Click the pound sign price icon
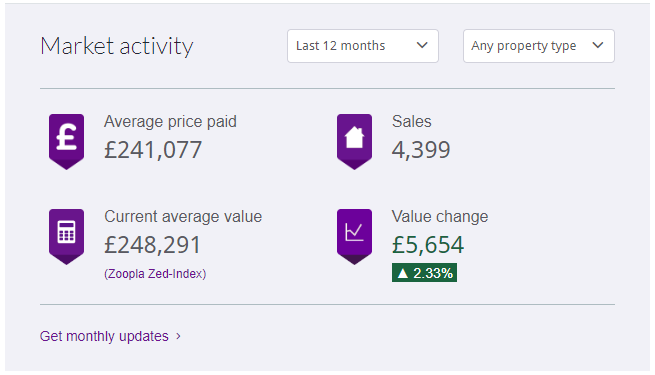 [x=66, y=142]
